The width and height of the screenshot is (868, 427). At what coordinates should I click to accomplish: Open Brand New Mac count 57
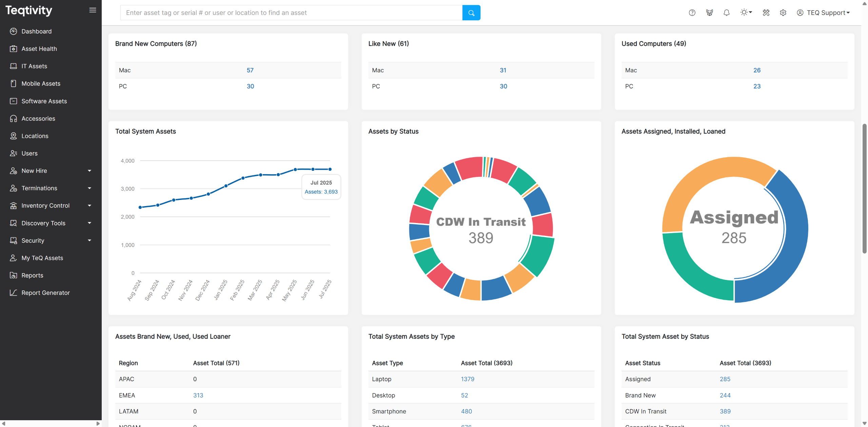click(x=250, y=70)
